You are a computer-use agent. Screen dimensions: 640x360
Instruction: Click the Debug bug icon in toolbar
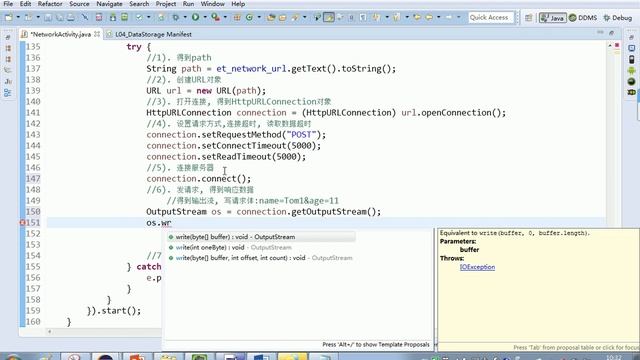point(176,18)
